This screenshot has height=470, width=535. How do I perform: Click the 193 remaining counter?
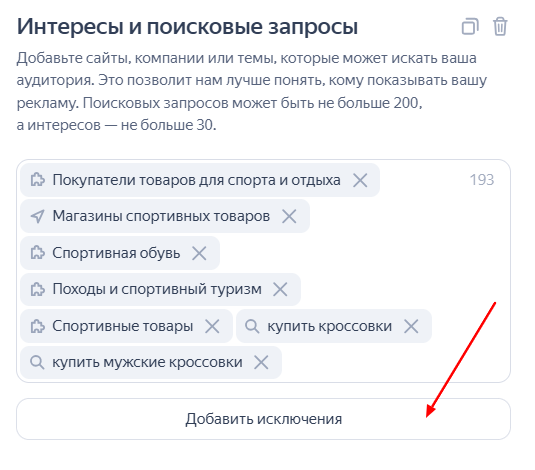click(x=482, y=180)
